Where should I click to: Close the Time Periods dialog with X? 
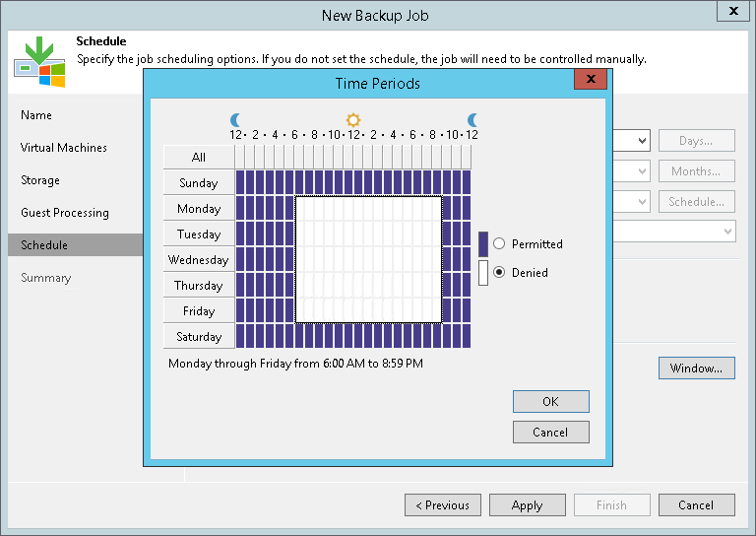[x=591, y=79]
